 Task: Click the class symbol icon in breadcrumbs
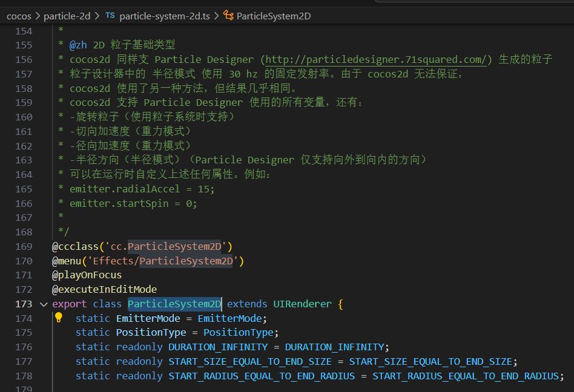228,16
